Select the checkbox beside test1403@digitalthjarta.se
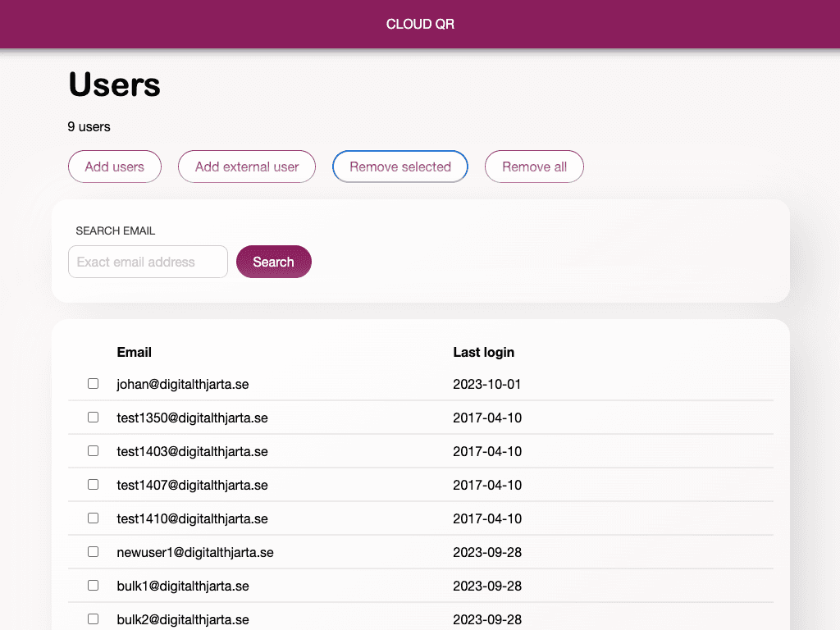This screenshot has width=840, height=630. (93, 450)
